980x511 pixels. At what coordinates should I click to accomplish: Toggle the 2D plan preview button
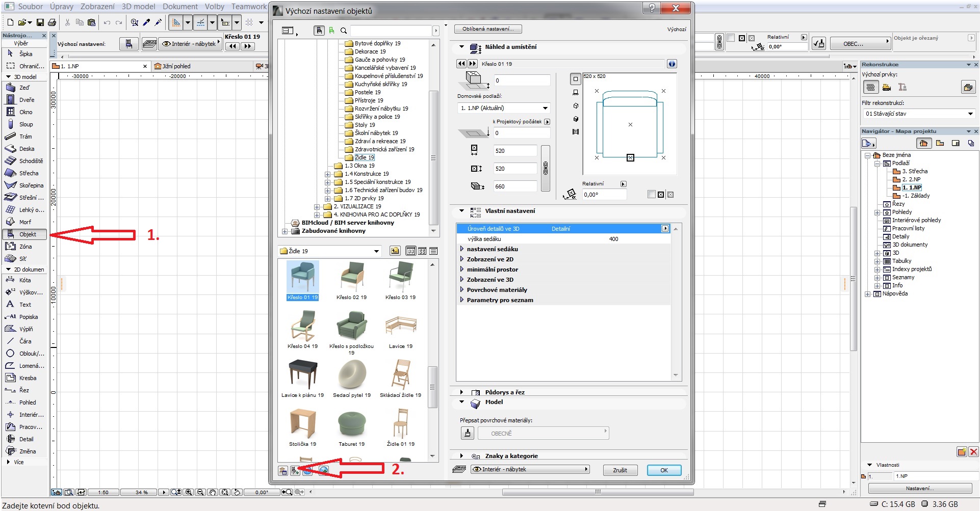575,79
